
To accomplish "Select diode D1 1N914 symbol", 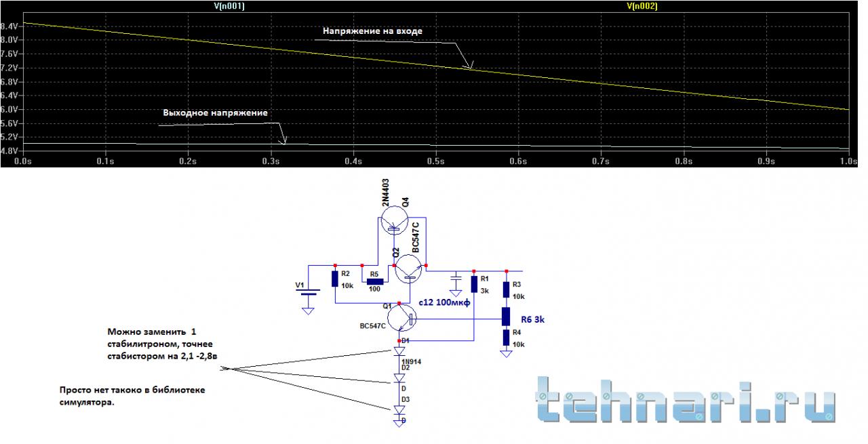I will (401, 351).
